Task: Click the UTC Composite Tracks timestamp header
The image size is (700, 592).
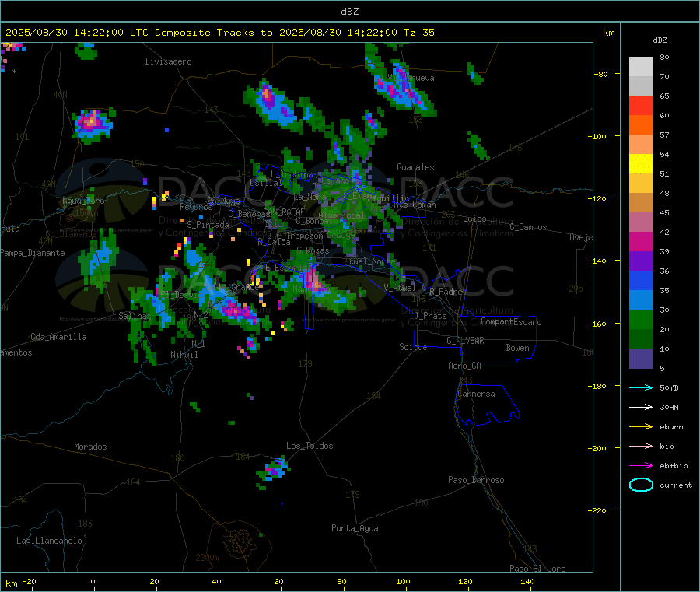Action: [x=220, y=33]
